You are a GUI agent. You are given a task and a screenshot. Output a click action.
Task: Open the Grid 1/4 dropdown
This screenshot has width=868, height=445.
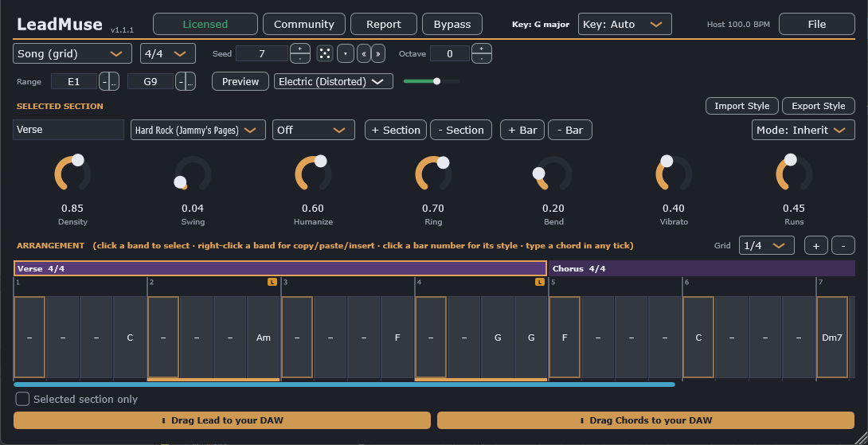(x=767, y=245)
